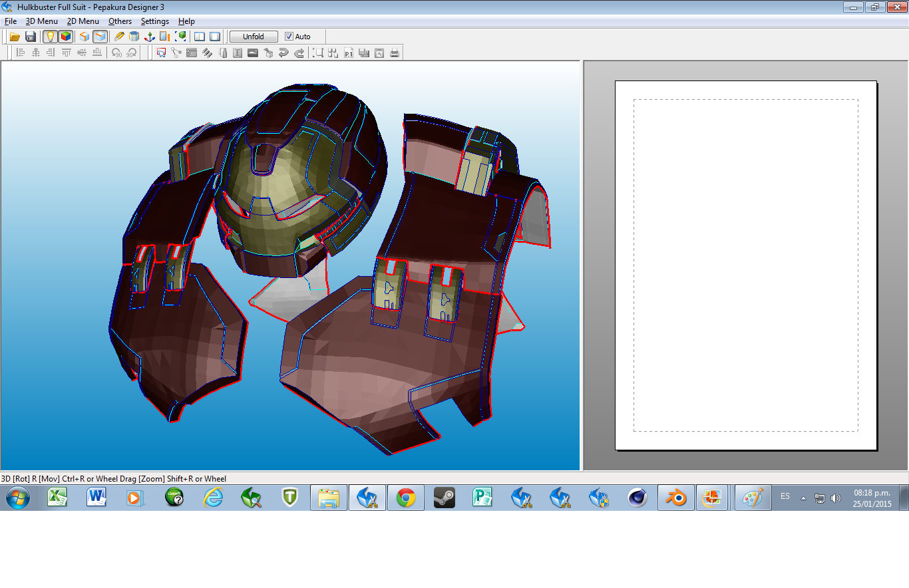Click the arrange parts squares icon
This screenshot has height=588, width=909.
click(333, 53)
